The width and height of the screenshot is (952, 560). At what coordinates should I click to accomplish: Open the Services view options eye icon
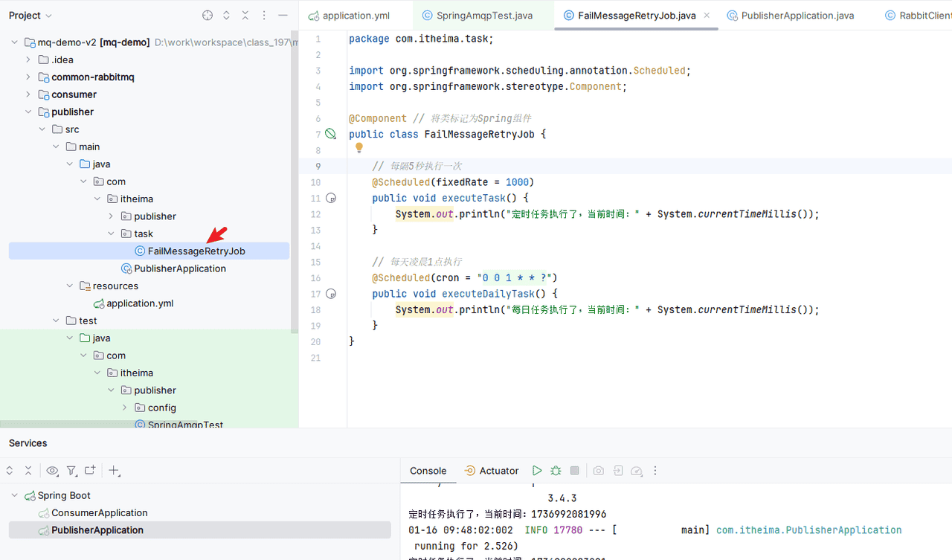coord(52,471)
